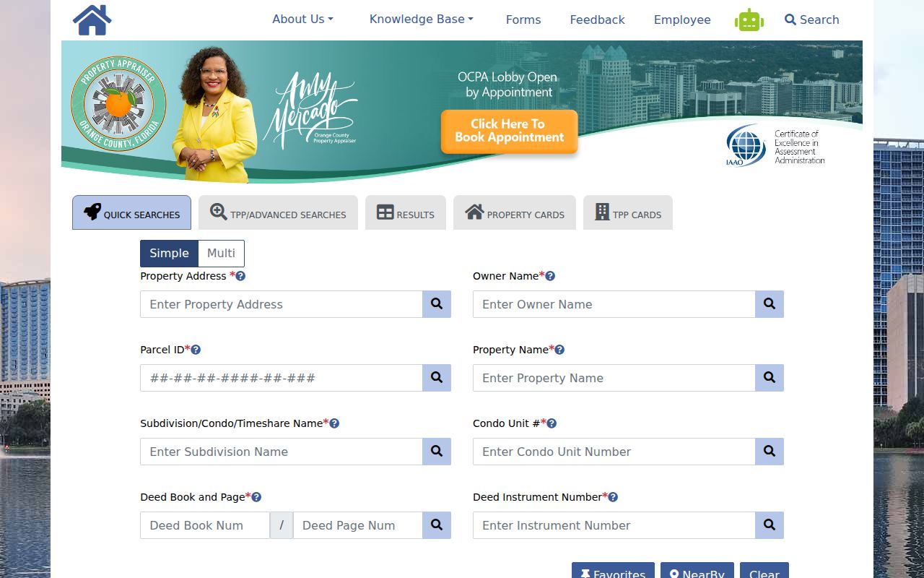The height and width of the screenshot is (578, 924).
Task: Click Here To Book Appointment button
Action: click(x=509, y=131)
